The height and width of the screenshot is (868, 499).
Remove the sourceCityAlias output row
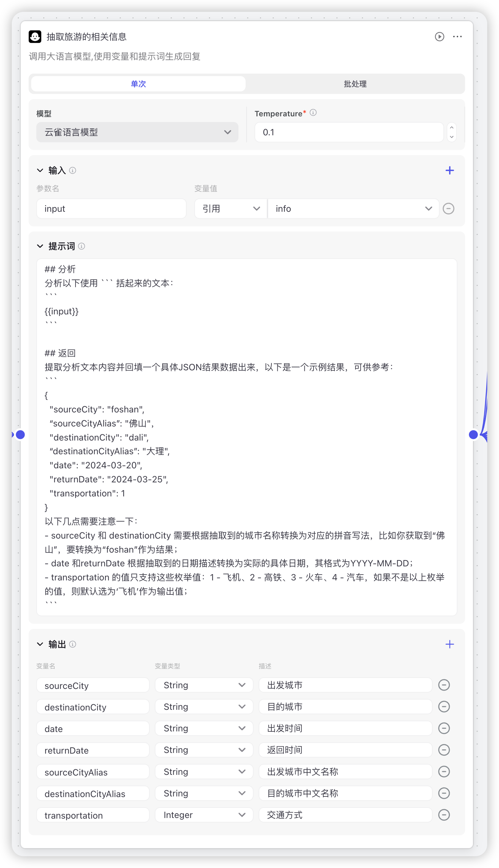[x=444, y=772]
